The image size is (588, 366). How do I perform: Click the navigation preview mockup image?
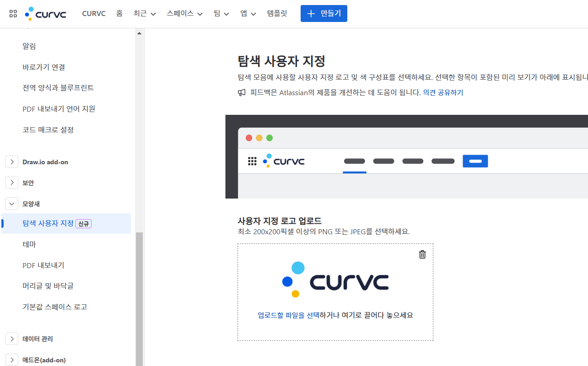pos(406,157)
